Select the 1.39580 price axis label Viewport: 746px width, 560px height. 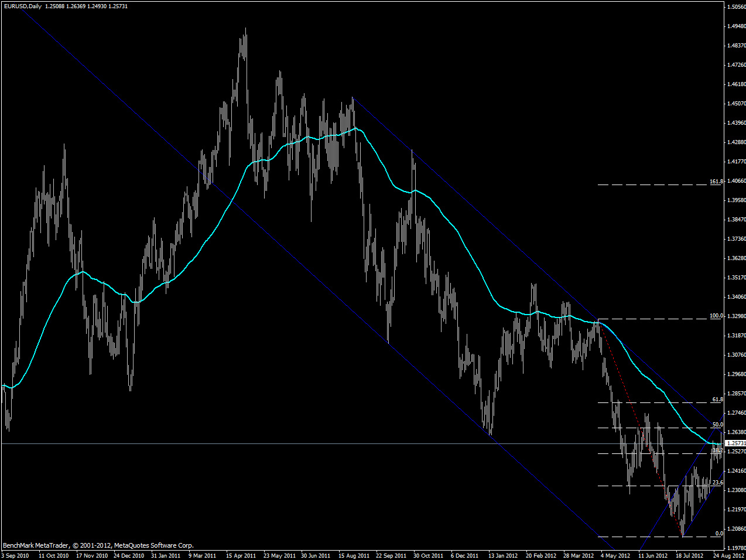pos(736,200)
